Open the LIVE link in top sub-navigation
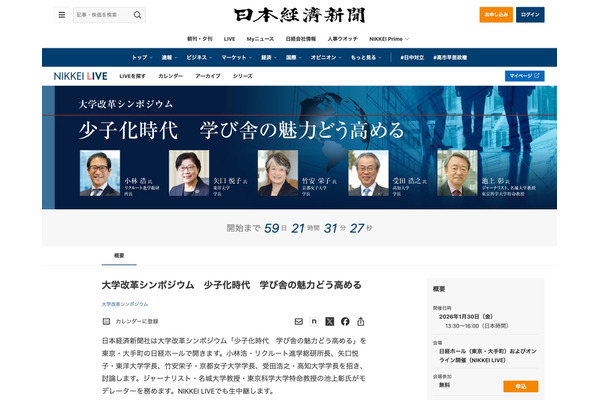 229,39
